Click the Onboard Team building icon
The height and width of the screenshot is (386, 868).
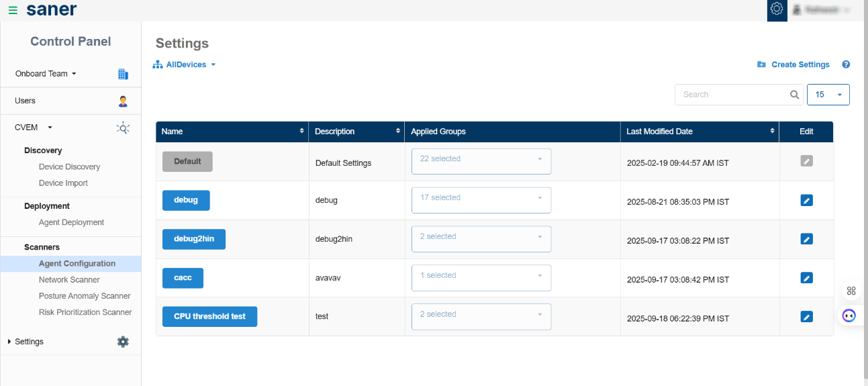[123, 74]
